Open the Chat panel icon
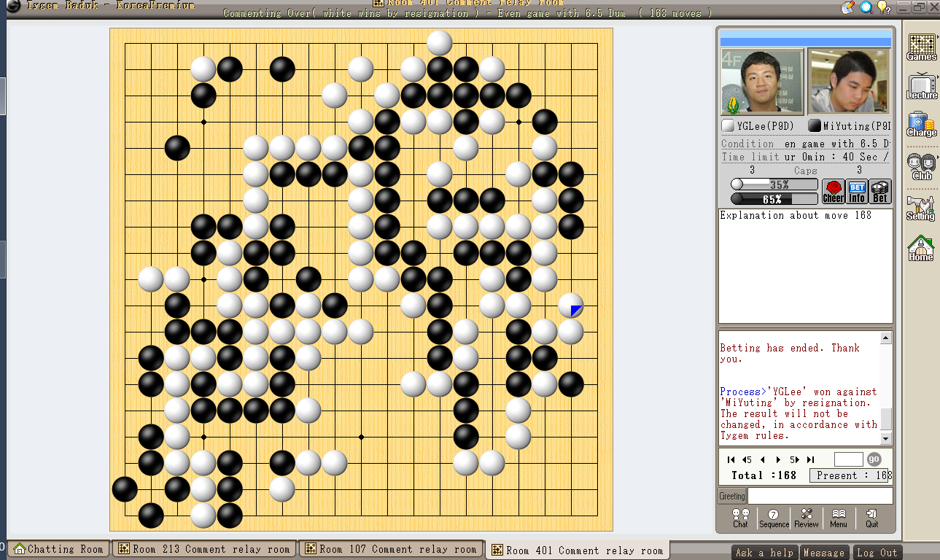This screenshot has height=560, width=940. click(x=740, y=518)
